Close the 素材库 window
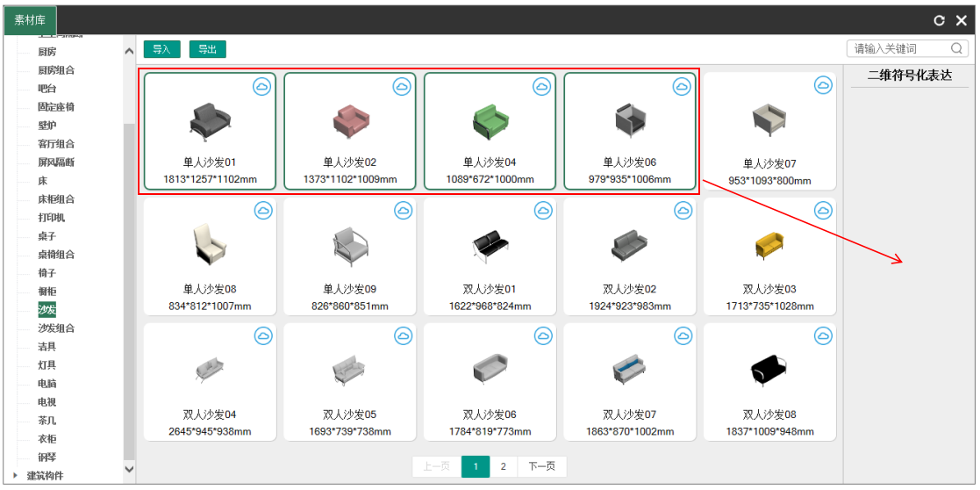This screenshot has width=980, height=490. (x=962, y=21)
